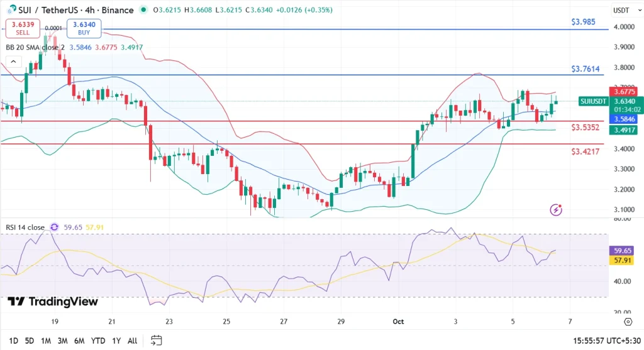
Task: Click the lightning bolt events icon
Action: point(555,209)
